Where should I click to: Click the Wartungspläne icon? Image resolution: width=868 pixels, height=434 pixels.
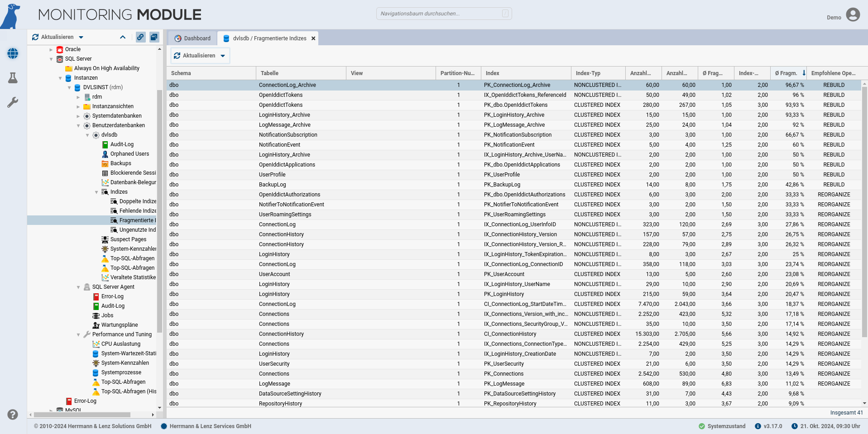[96, 325]
